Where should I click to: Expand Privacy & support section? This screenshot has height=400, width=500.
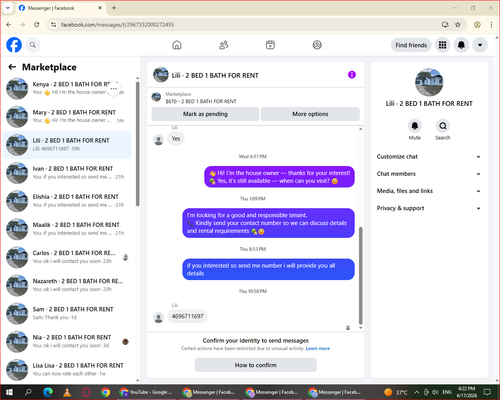click(429, 208)
